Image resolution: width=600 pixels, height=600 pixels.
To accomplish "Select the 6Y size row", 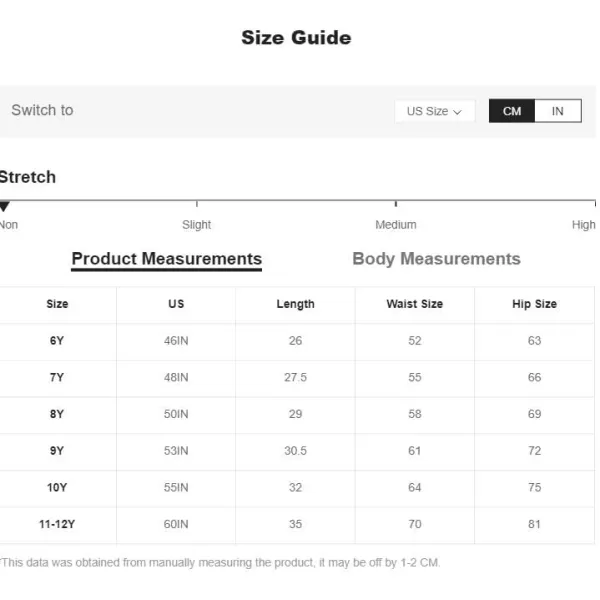I will coord(297,341).
